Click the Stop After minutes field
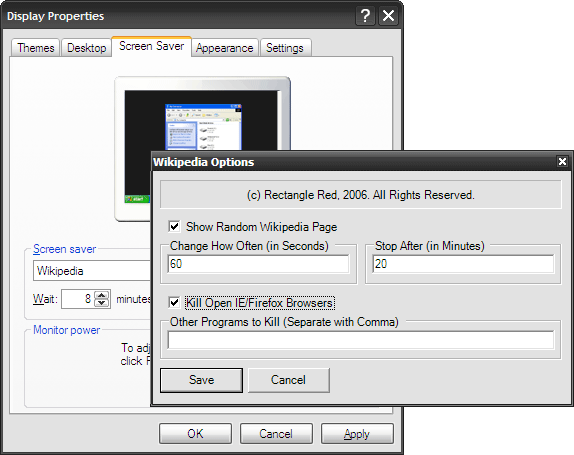Image resolution: width=574 pixels, height=455 pixels. 463,264
